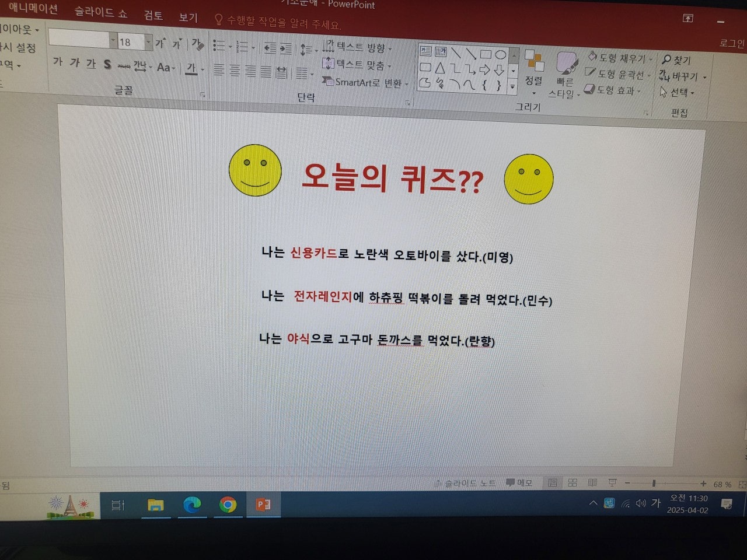Open Quick Styles (빠른 스타일)
This screenshot has height=560, width=747.
[x=564, y=70]
